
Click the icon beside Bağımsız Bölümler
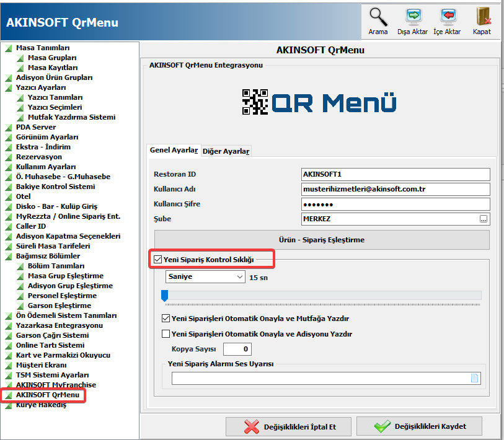pos(9,256)
